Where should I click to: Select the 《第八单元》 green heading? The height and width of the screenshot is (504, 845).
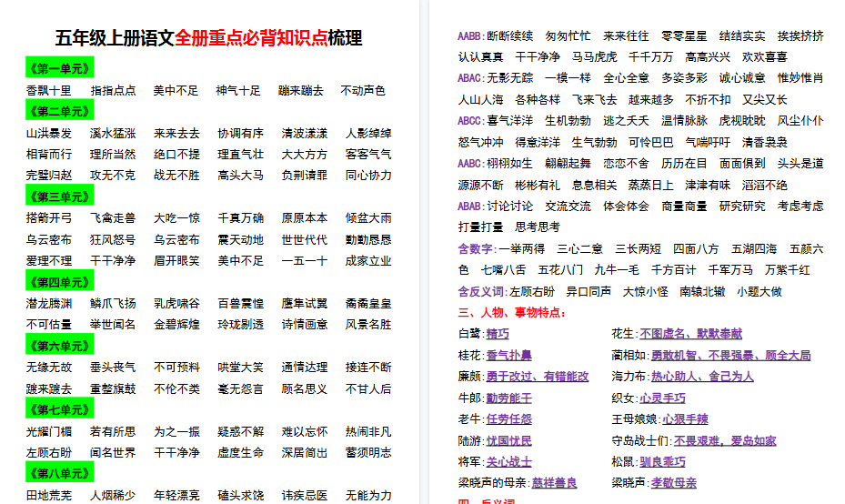(60, 473)
